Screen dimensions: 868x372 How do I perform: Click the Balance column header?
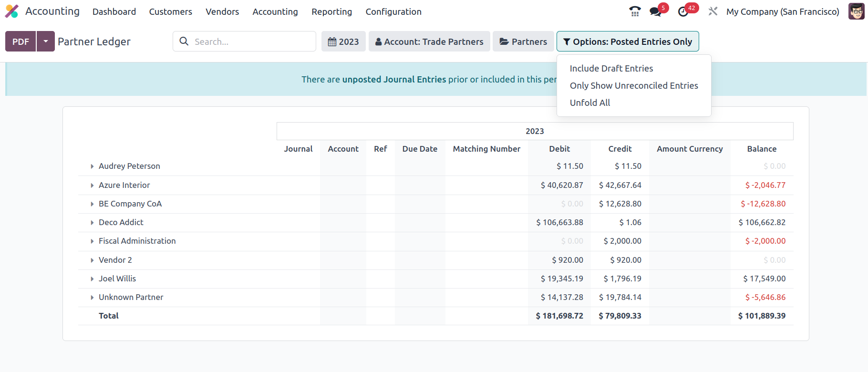[762, 149]
